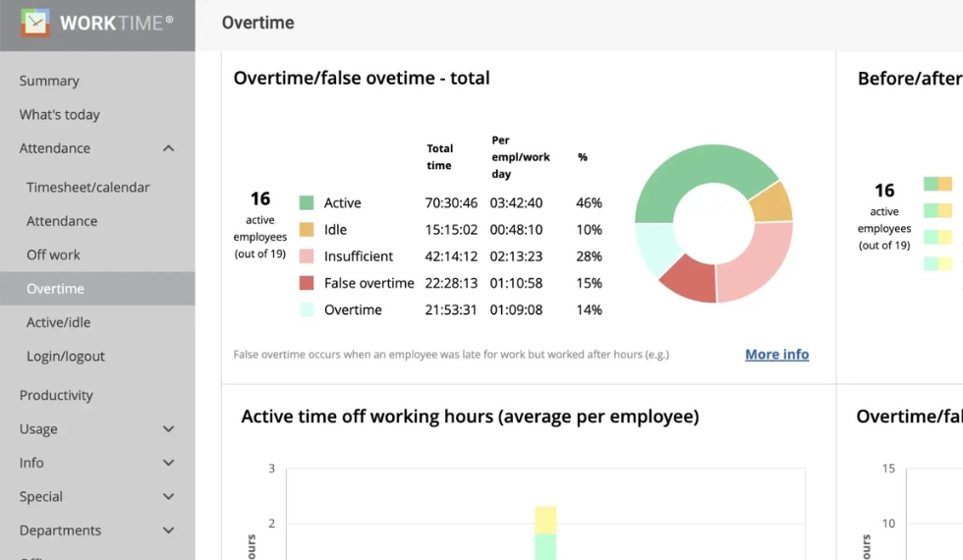Click the red False overtime donut segment
963x560 pixels.
pyautogui.click(x=691, y=281)
